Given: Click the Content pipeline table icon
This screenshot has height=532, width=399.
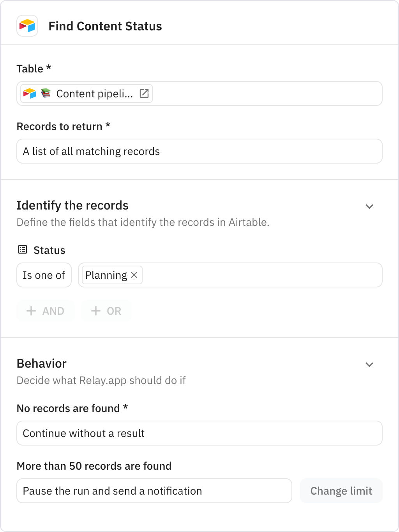Looking at the screenshot, I should [46, 93].
